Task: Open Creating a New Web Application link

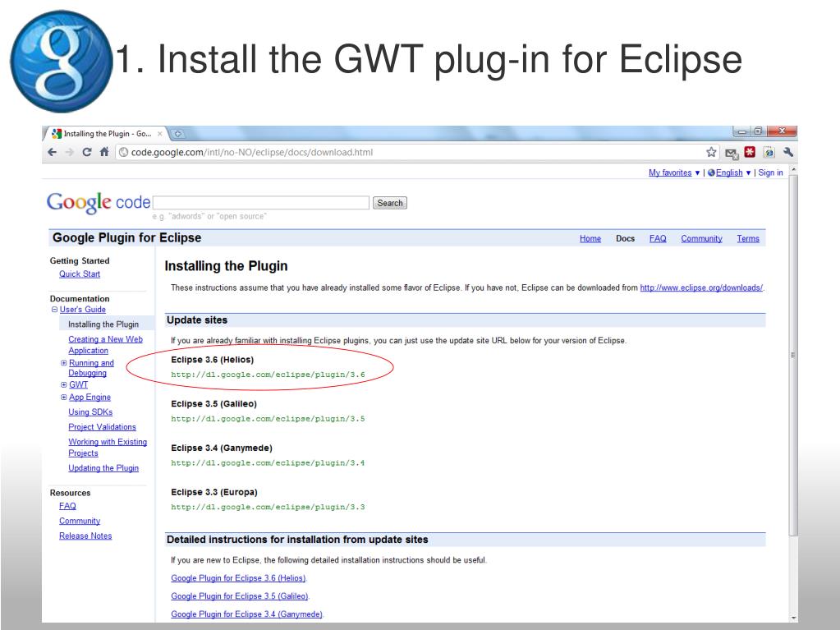Action: [105, 344]
